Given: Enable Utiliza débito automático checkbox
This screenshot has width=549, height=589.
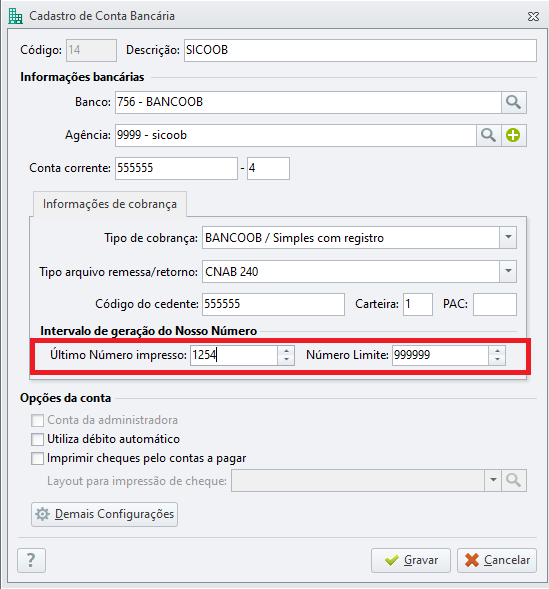Looking at the screenshot, I should (38, 439).
